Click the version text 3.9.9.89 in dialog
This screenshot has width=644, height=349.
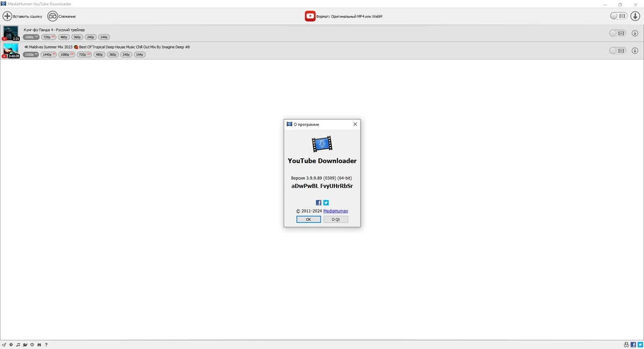[322, 178]
